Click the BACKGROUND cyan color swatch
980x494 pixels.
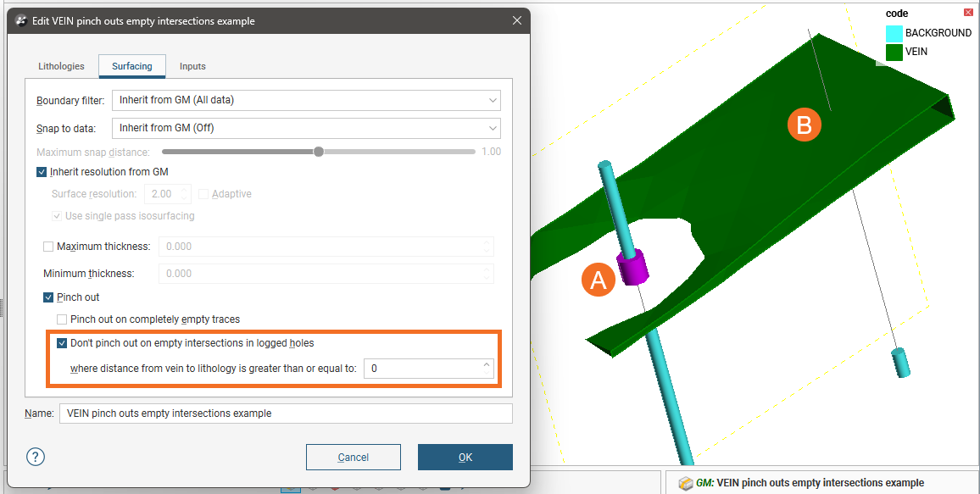point(894,33)
